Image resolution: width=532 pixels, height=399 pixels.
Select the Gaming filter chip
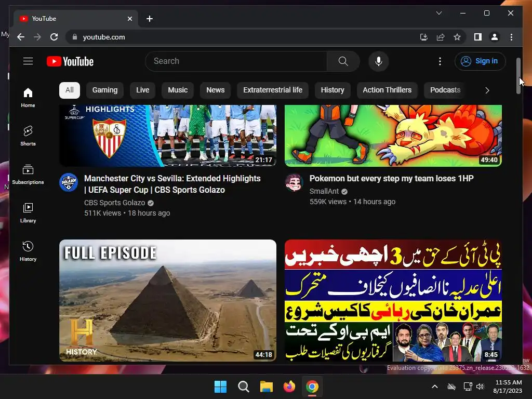[105, 90]
